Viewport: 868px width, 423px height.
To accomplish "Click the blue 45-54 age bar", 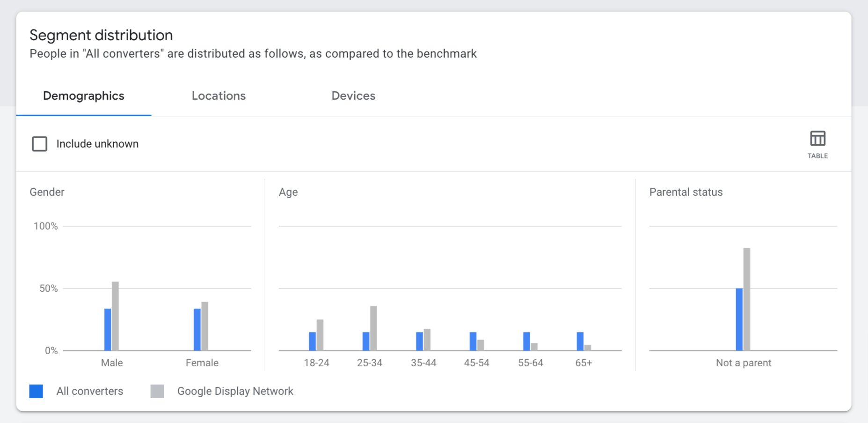I will (x=473, y=341).
